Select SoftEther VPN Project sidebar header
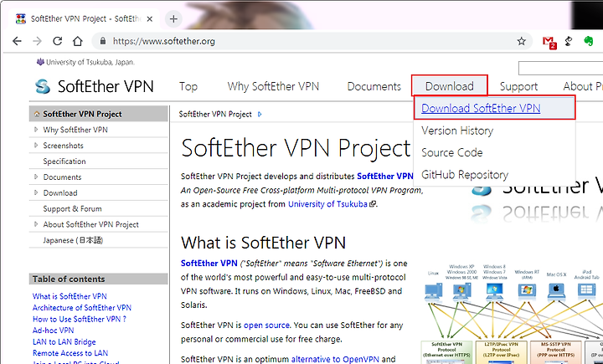This screenshot has height=364, width=603. coord(99,114)
